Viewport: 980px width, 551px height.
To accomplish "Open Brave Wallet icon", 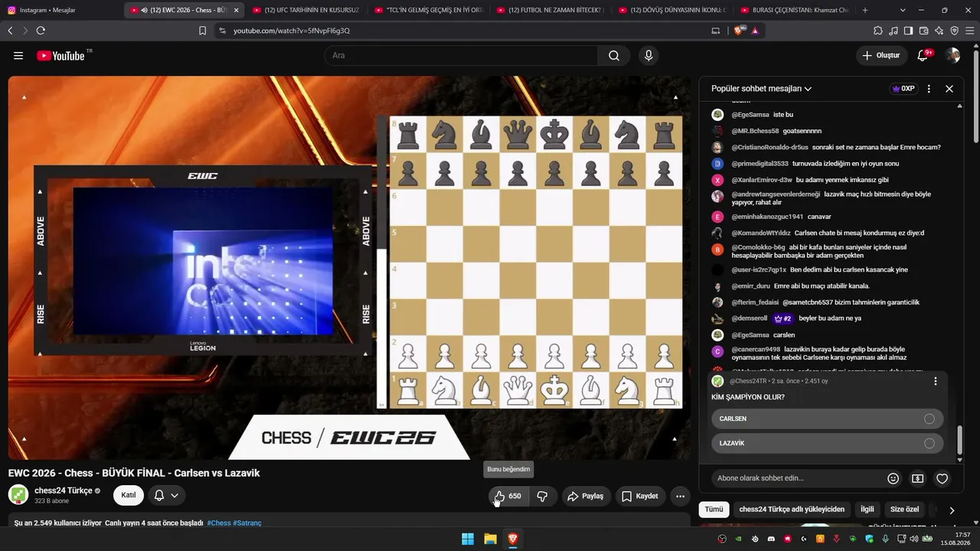I will tap(923, 31).
